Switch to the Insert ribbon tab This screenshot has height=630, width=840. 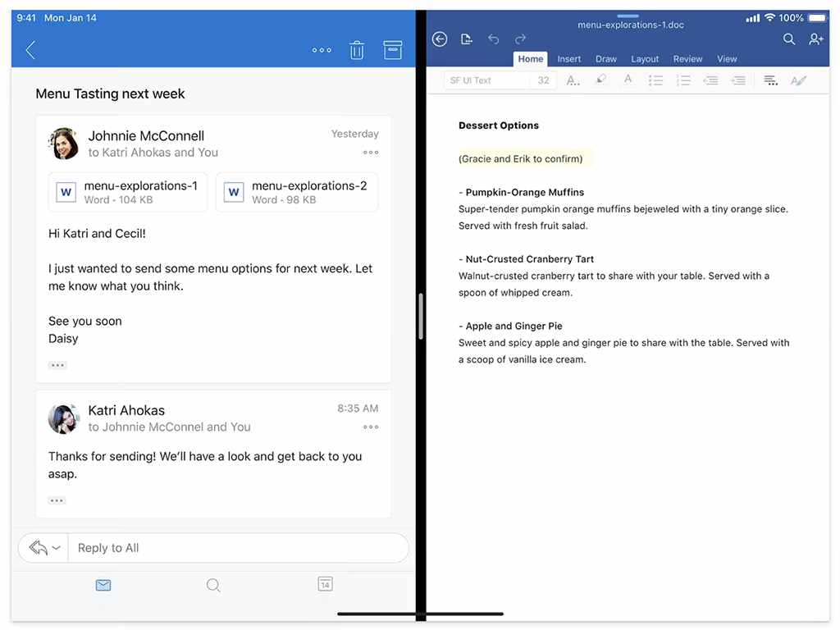569,59
